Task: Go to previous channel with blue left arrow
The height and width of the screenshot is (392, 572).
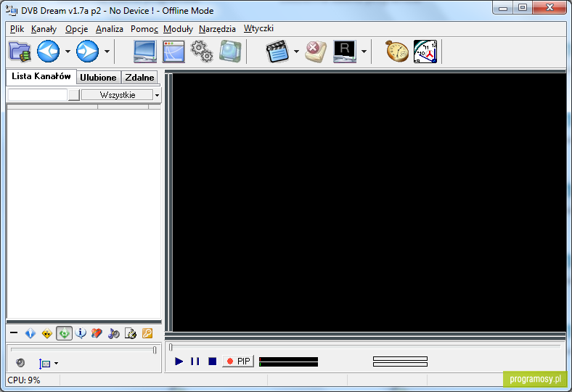Action: point(48,52)
